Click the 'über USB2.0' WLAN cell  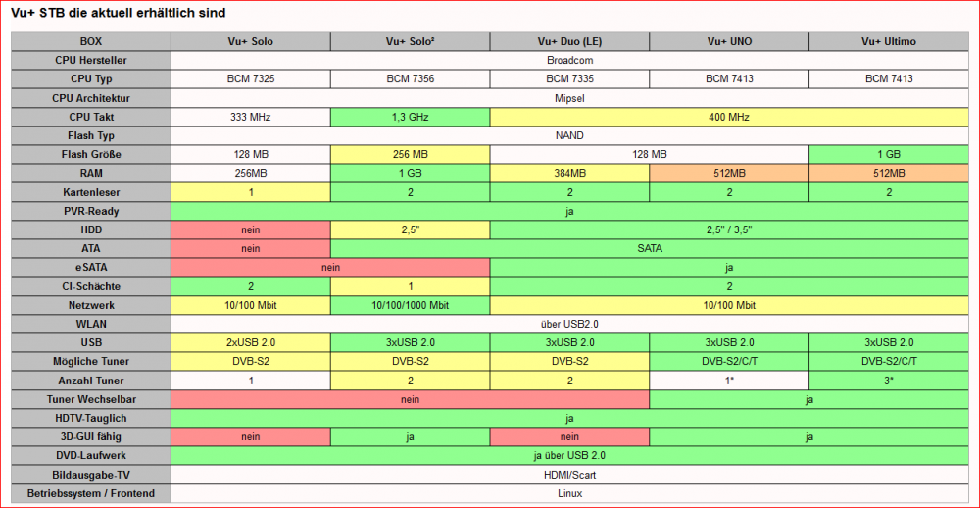click(569, 324)
